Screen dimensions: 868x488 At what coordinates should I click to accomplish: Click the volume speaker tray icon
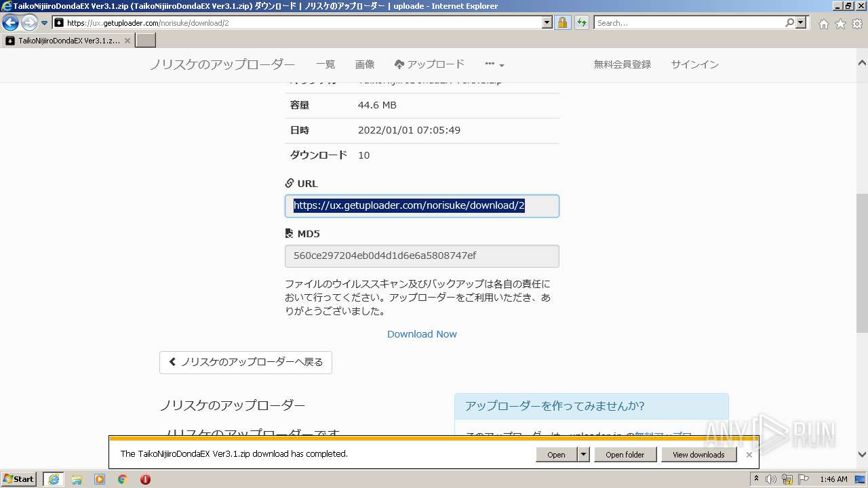click(x=771, y=479)
